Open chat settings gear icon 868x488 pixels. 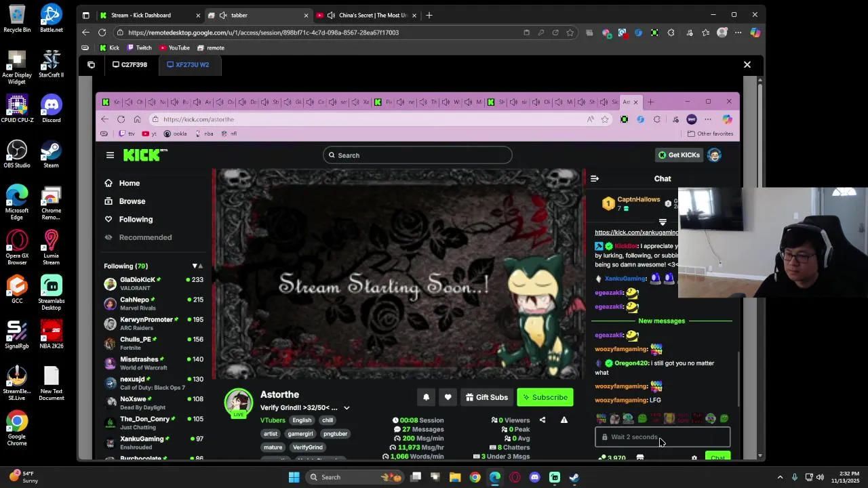(694, 458)
